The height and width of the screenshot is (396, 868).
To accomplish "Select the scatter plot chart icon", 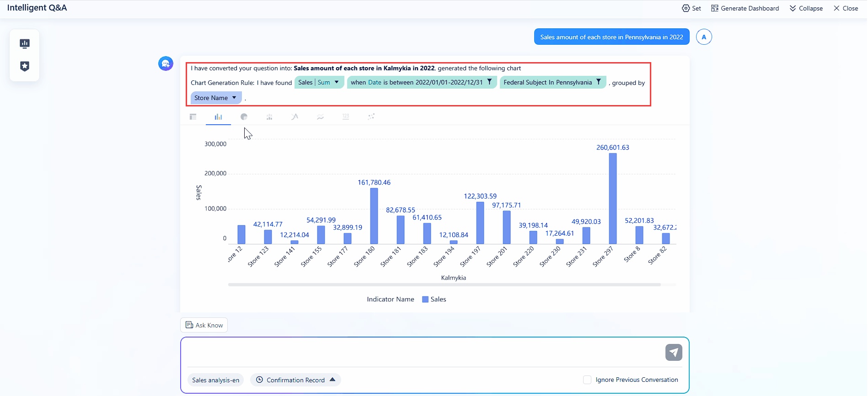I will point(371,117).
